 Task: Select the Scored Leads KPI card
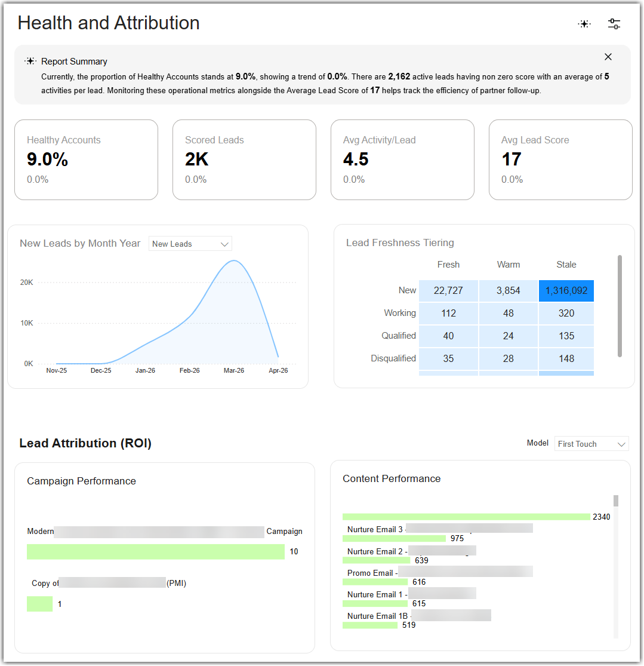[x=244, y=159]
